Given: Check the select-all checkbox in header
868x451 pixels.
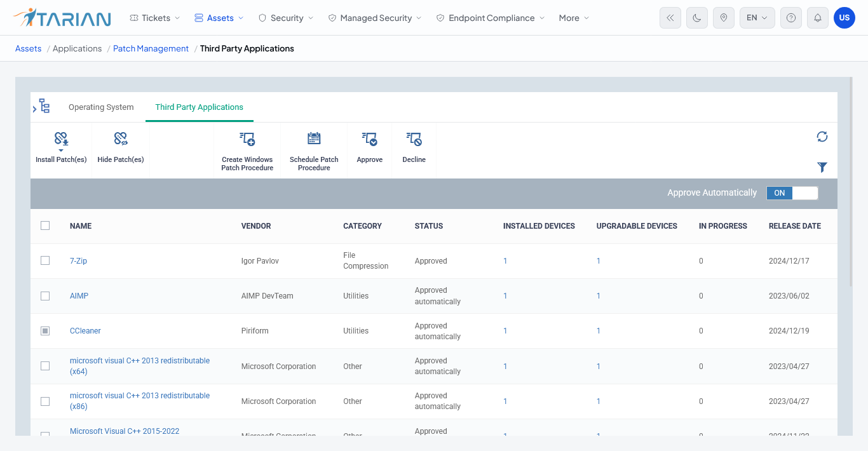Looking at the screenshot, I should 45,226.
